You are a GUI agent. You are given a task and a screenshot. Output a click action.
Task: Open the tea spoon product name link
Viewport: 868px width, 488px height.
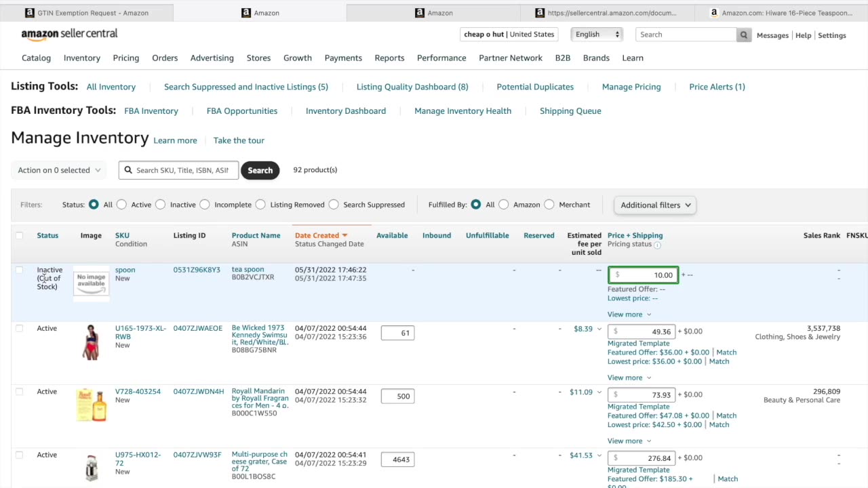(248, 270)
